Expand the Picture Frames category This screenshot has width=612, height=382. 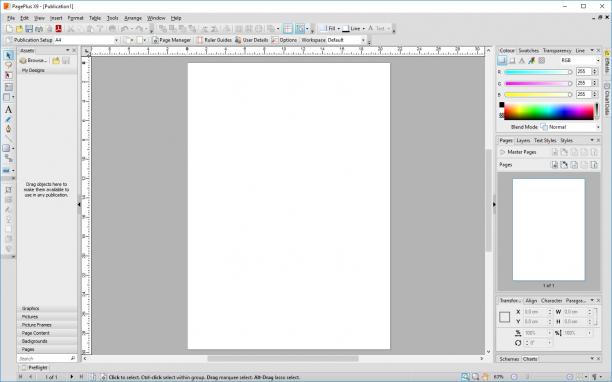pyautogui.click(x=47, y=325)
